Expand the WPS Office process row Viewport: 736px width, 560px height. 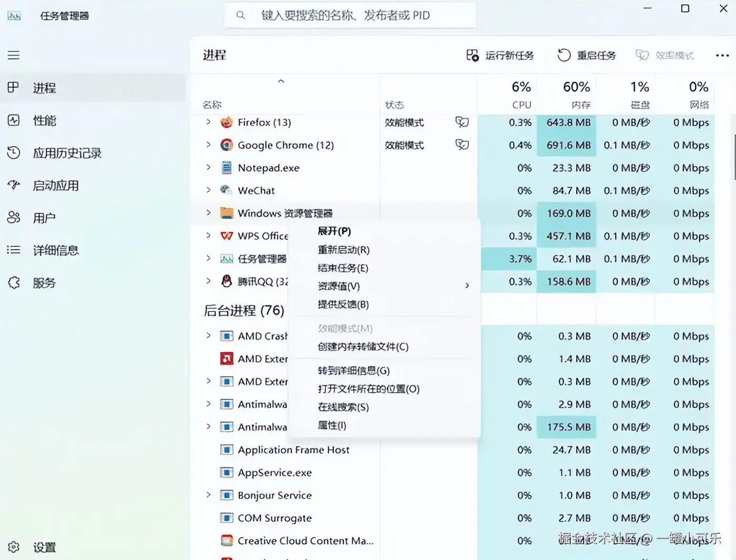pos(208,235)
